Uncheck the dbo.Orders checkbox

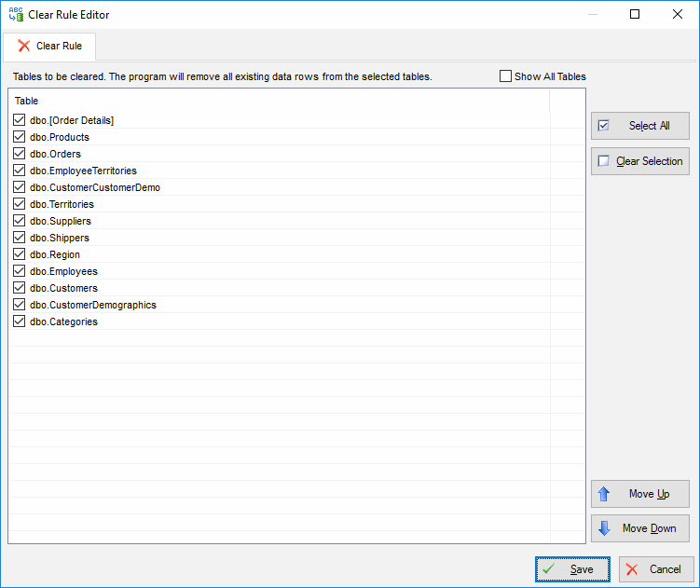point(20,154)
